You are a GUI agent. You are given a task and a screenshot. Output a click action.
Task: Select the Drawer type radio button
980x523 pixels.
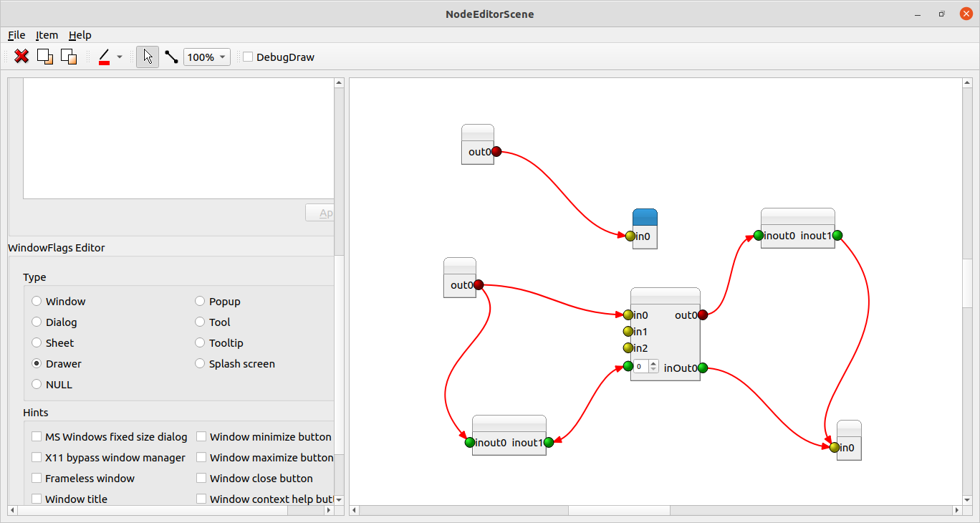pyautogui.click(x=37, y=364)
